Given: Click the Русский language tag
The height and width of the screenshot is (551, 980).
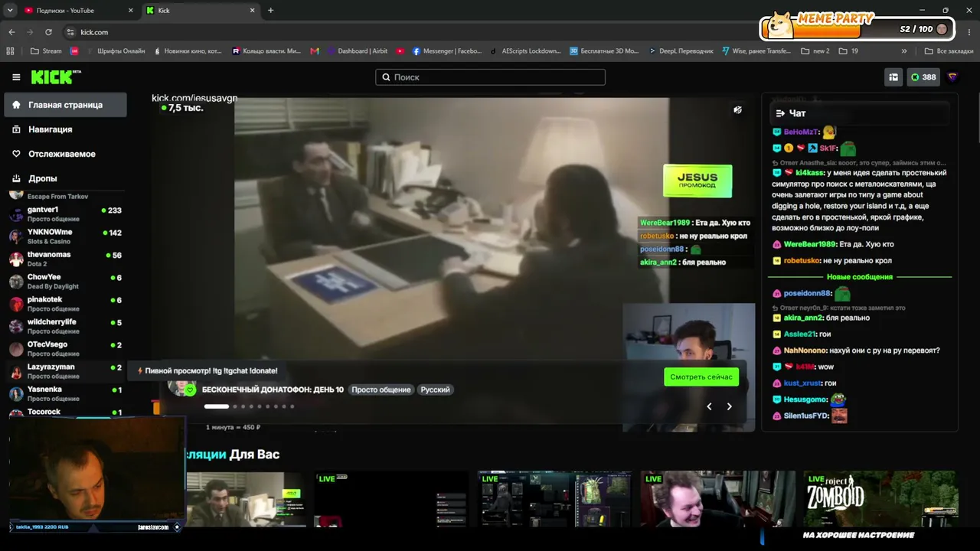Looking at the screenshot, I should [x=435, y=390].
